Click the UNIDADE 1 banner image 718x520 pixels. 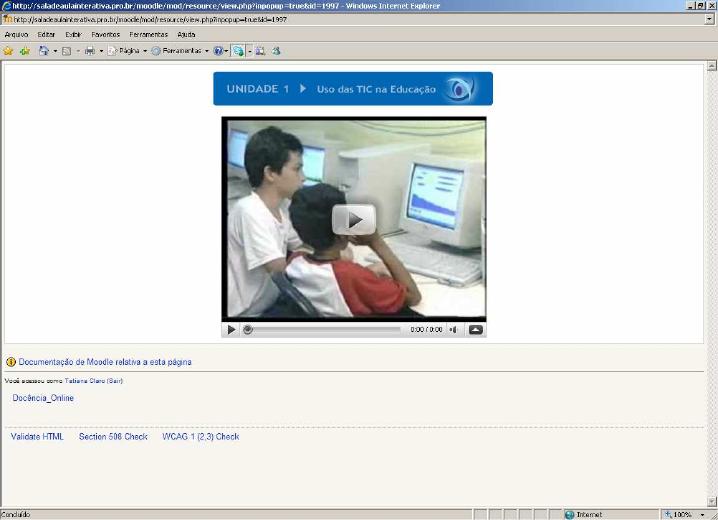352,89
